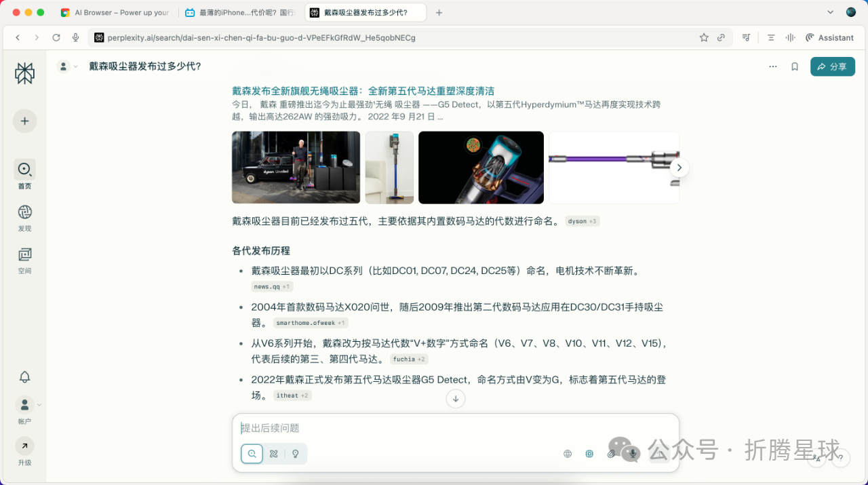Image resolution: width=868 pixels, height=485 pixels.
Task: Open the 空间 (Spaces) sidebar icon
Action: pyautogui.click(x=24, y=254)
